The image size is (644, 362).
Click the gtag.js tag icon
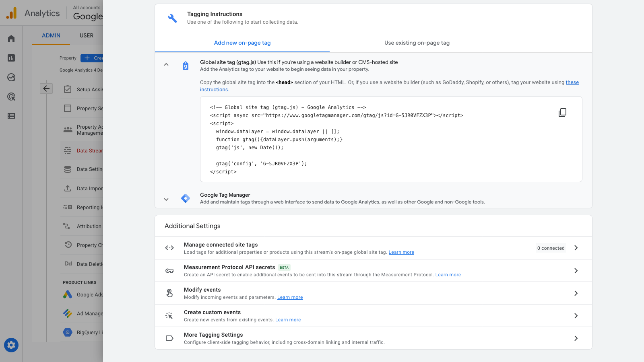pos(186,66)
